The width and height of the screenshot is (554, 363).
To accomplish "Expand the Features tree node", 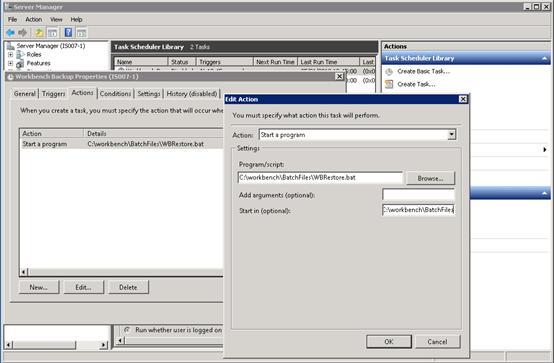I will [x=10, y=64].
